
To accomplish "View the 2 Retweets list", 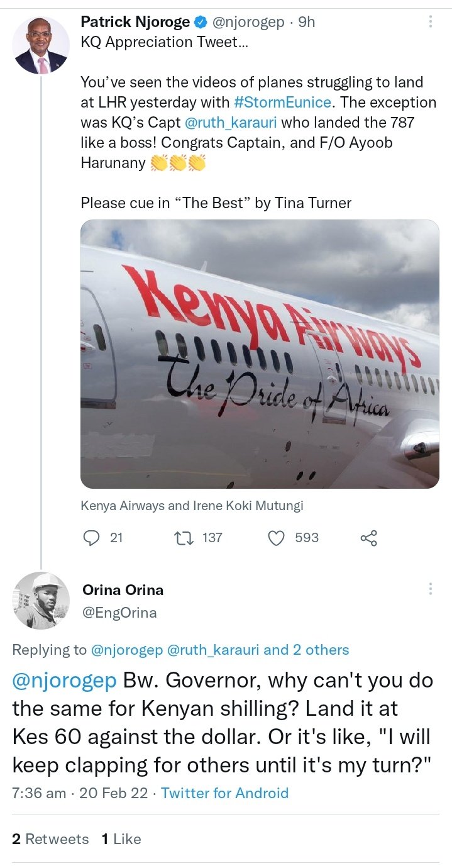I will tap(50, 839).
